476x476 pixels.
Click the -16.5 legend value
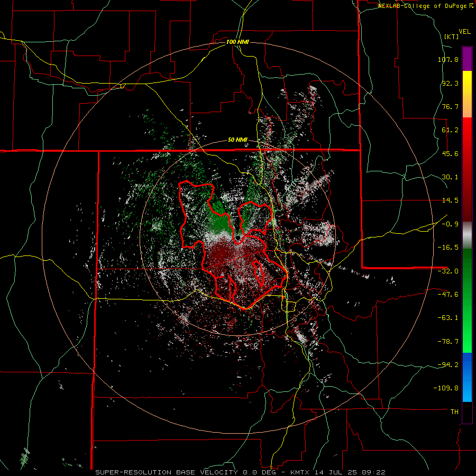[448, 248]
